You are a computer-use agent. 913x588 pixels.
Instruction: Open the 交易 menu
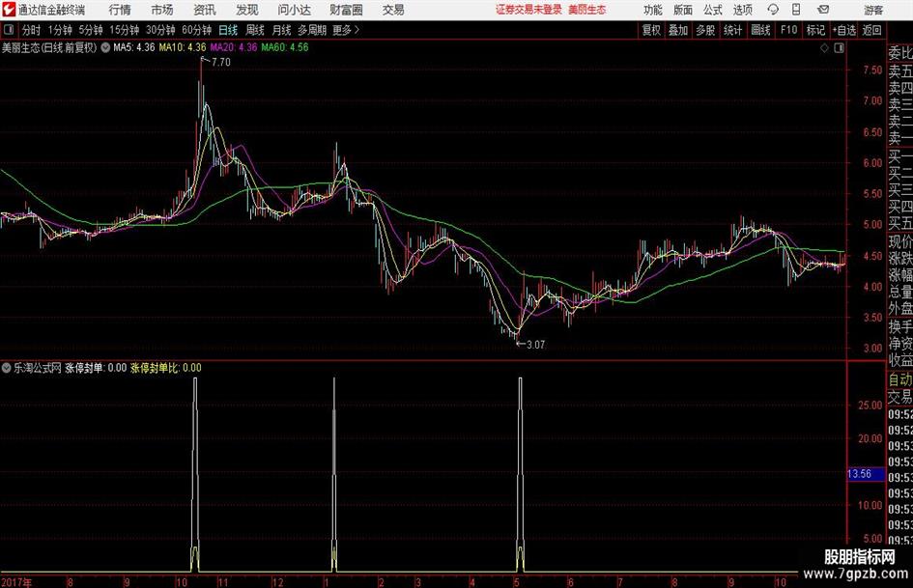pos(393,10)
